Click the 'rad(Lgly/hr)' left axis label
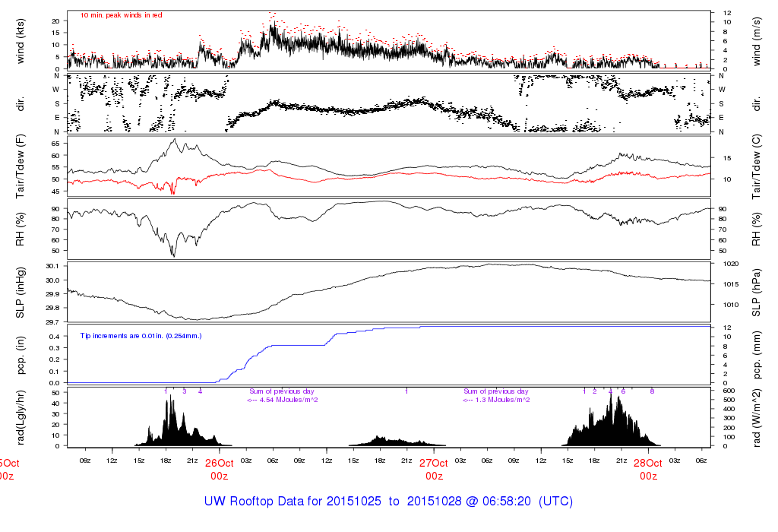Image resolution: width=778 pixels, height=532 pixels. (21, 418)
